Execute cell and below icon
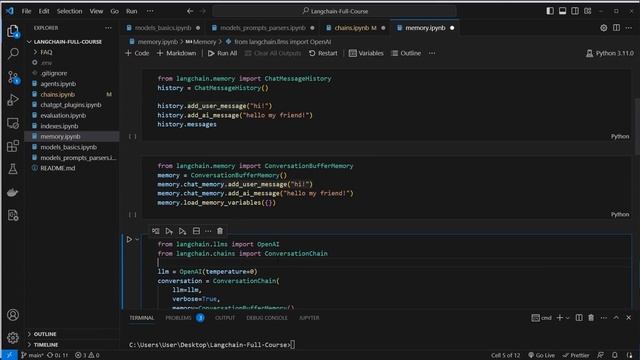Screen dimensions: 640x360 [182, 231]
